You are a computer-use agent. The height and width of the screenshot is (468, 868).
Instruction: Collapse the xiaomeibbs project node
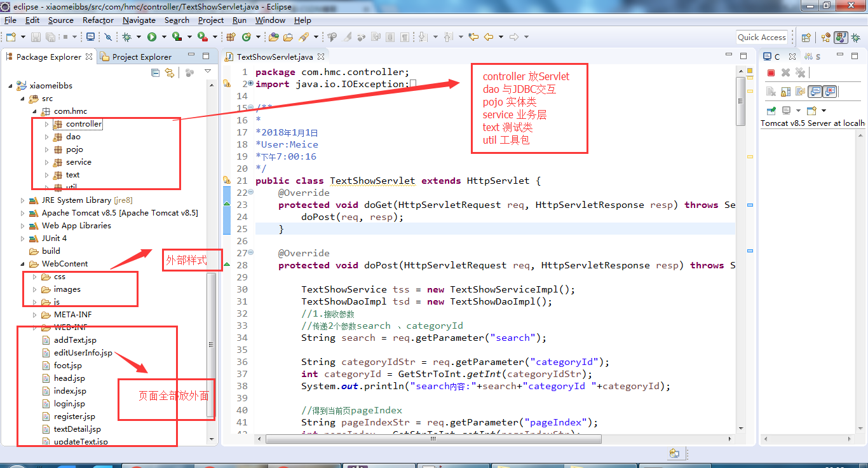(x=11, y=86)
